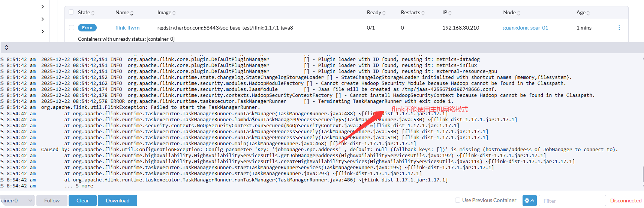Screen dimensions: 644x208
Task: Open the flink-lfwrn pod link
Action: point(127,28)
